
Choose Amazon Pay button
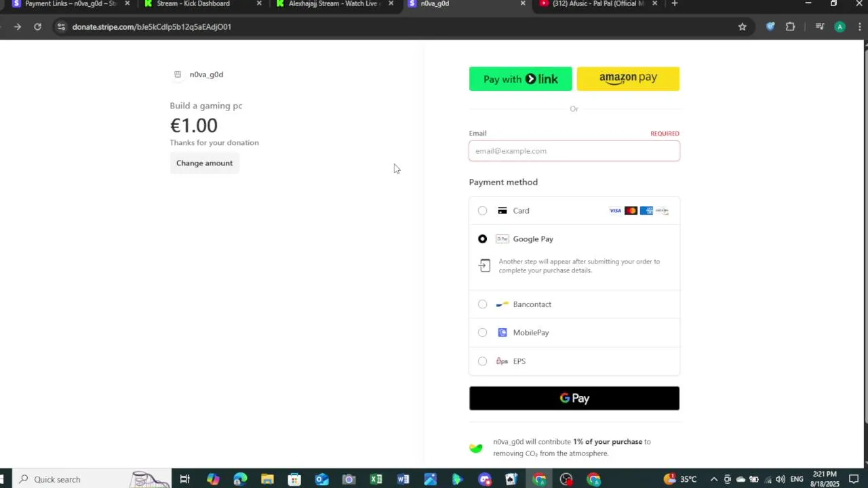pos(628,79)
